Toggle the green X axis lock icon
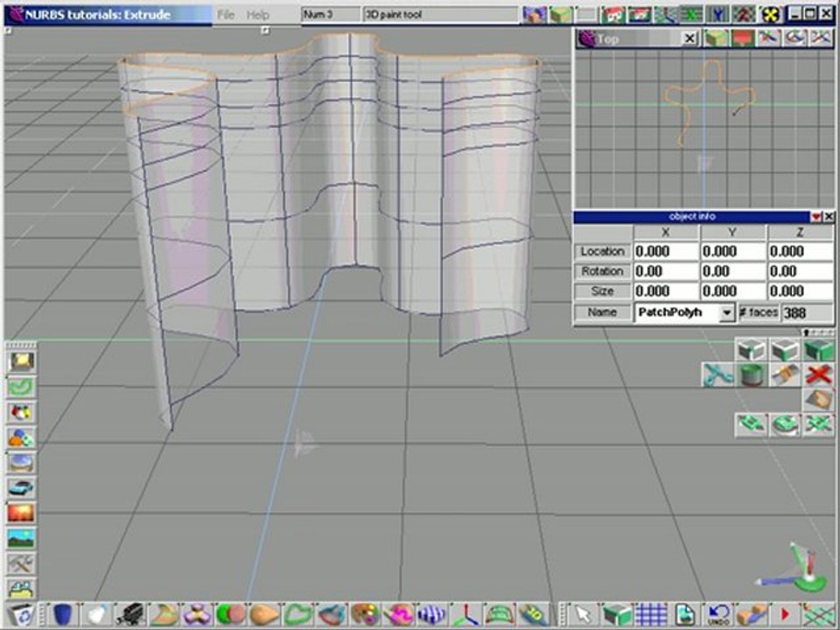The image size is (840, 630). click(x=691, y=15)
